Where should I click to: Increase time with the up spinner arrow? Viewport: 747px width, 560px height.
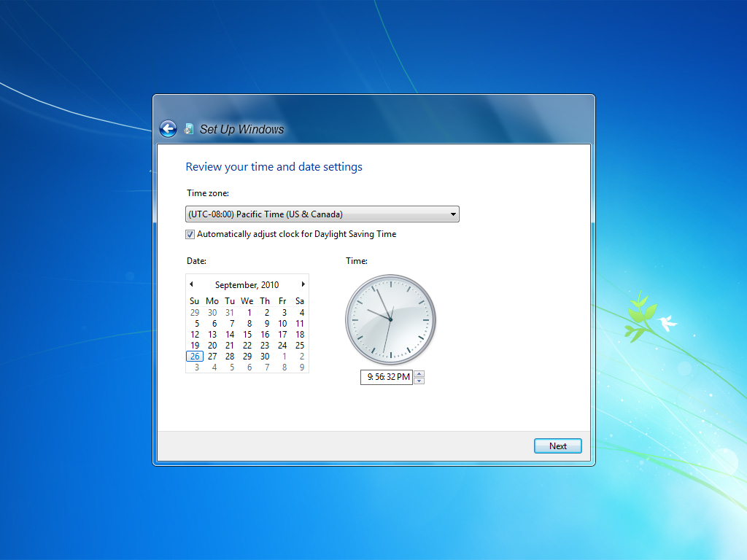[419, 374]
